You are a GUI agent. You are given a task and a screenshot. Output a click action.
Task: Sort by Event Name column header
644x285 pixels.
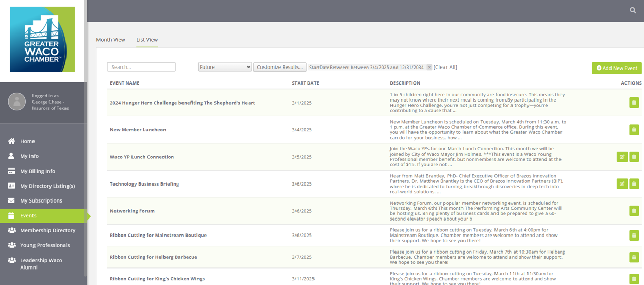tap(124, 83)
